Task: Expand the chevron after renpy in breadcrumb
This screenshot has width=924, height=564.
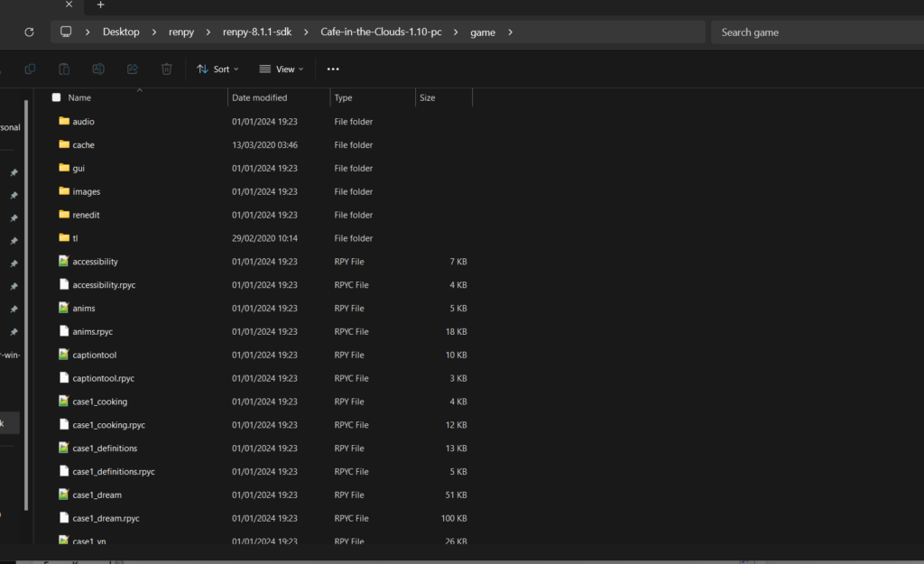Action: point(208,32)
